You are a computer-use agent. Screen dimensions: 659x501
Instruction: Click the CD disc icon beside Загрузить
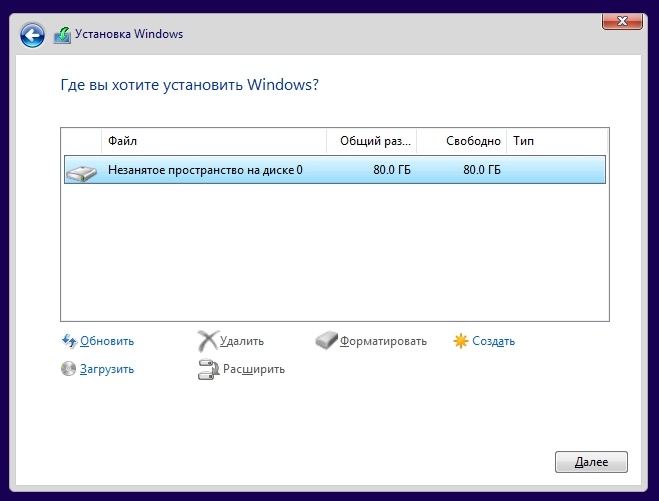[68, 369]
